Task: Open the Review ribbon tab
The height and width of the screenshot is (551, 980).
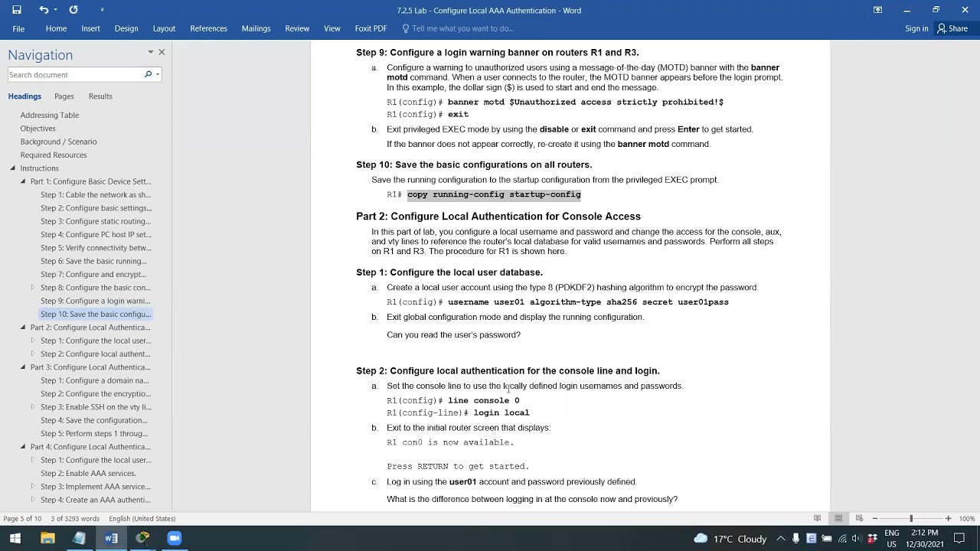Action: tap(297, 28)
